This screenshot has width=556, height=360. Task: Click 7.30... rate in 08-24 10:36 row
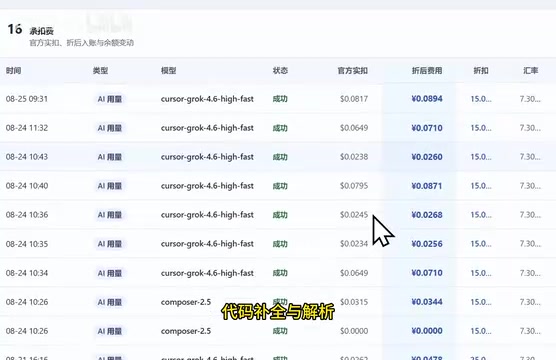[530, 215]
